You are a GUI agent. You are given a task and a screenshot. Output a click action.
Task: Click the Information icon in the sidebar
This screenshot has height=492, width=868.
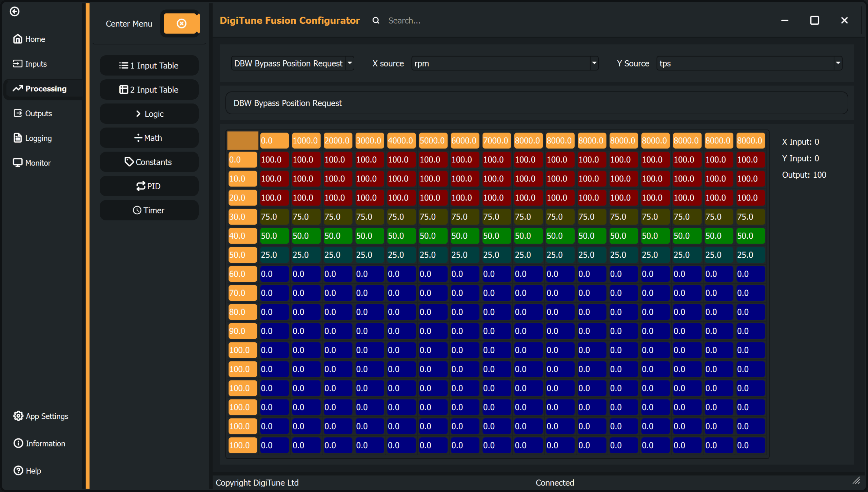18,443
